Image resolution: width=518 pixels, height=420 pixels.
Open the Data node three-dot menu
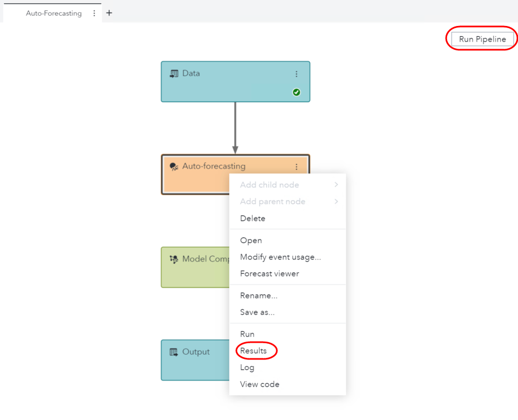pos(296,74)
